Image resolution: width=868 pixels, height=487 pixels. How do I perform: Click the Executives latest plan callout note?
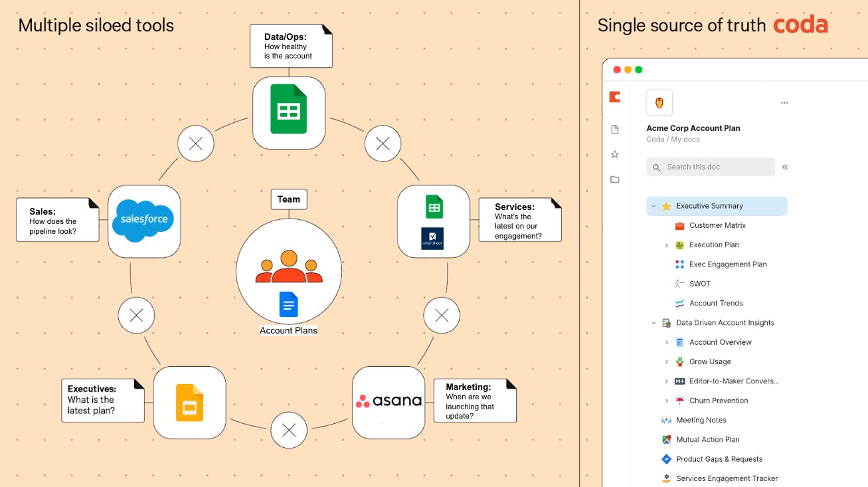point(103,401)
